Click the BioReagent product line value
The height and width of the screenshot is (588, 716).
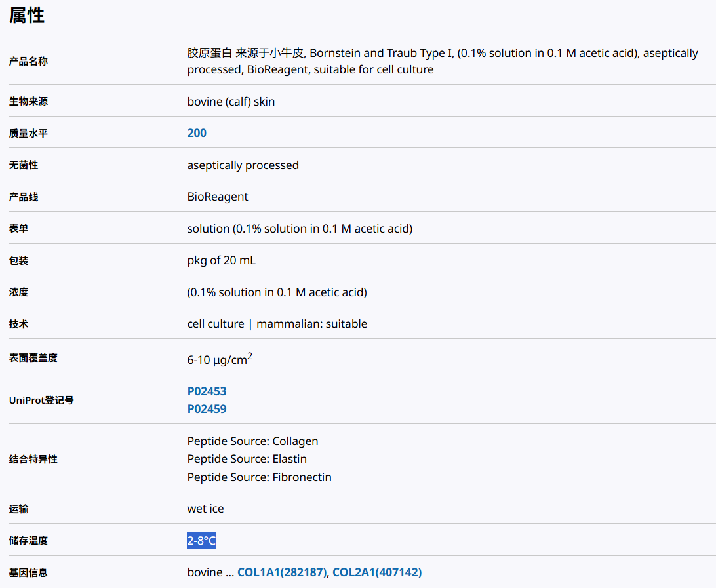coord(218,197)
